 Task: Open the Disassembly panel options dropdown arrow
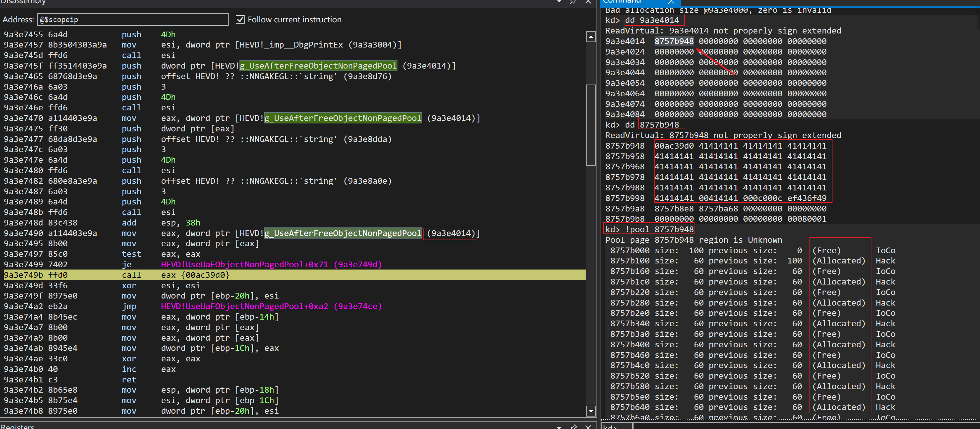click(x=559, y=2)
